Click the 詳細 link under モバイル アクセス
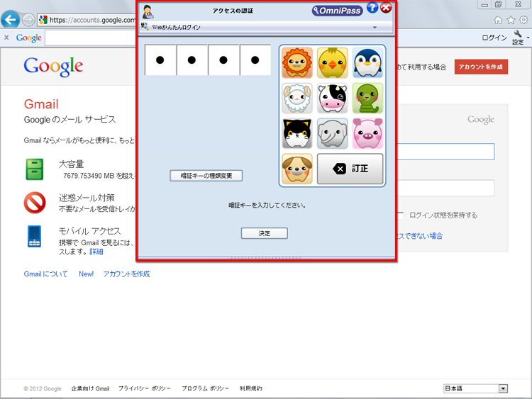Screen dimensions: 532x399 96,252
